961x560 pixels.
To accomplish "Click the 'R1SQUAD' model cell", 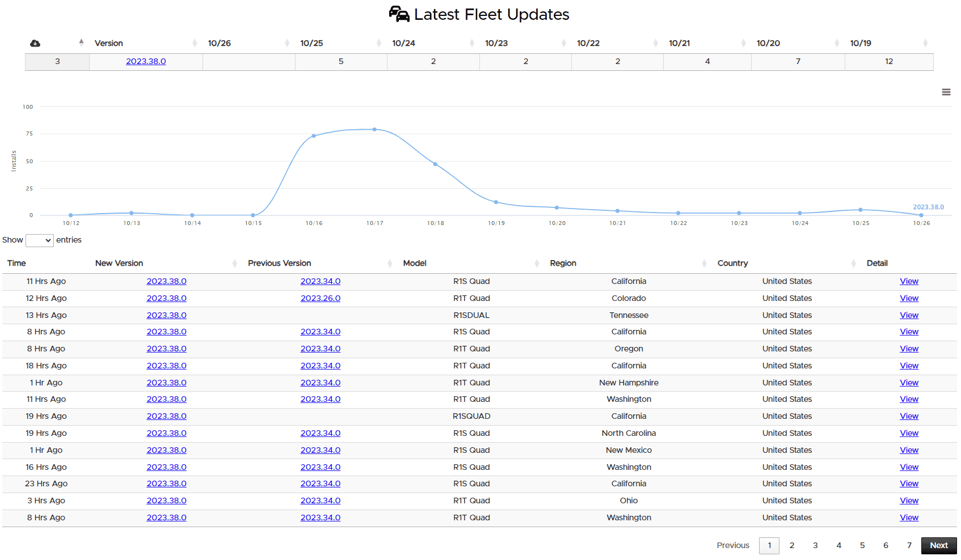I will tap(471, 416).
